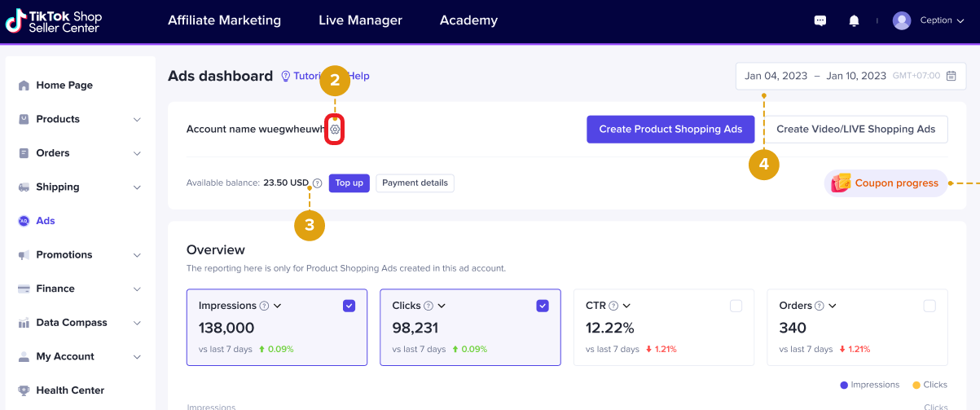The image size is (980, 410).
Task: Open the date range calendar icon
Action: click(x=951, y=76)
